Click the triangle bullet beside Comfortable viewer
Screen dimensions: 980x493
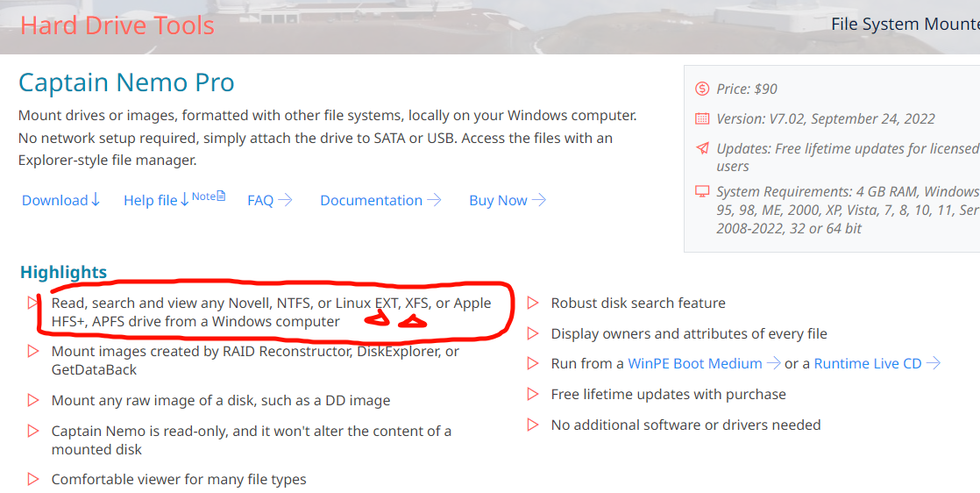click(x=33, y=479)
